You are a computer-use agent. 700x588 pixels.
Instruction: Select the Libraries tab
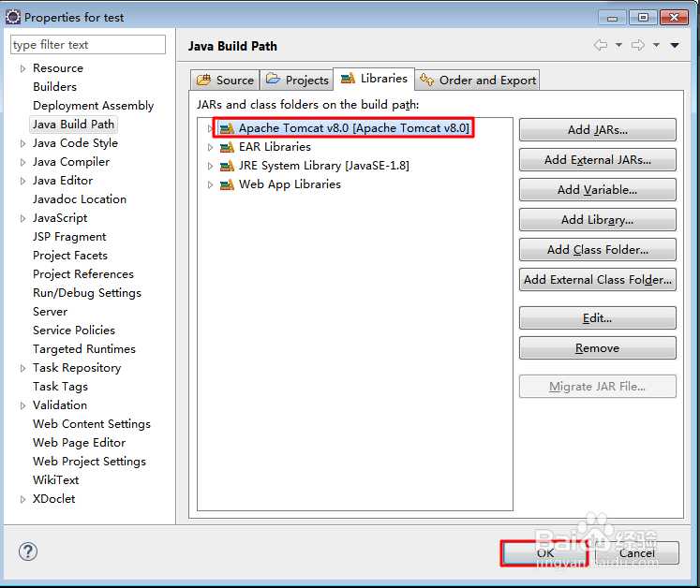click(x=374, y=79)
